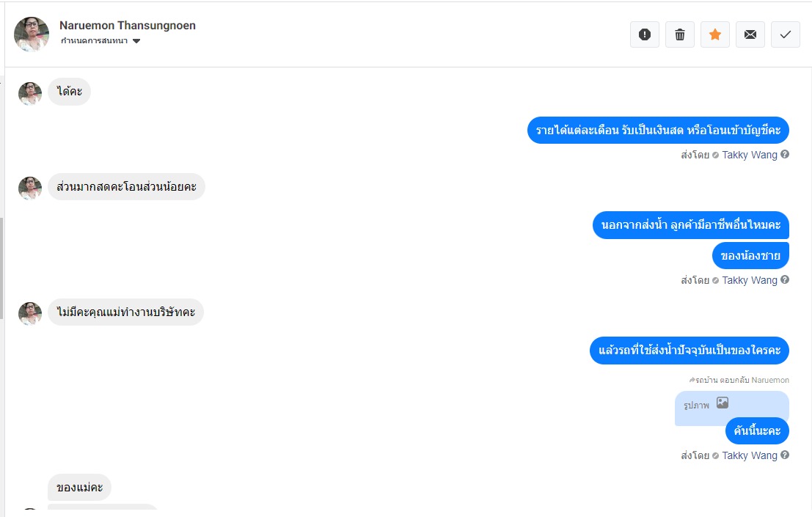This screenshot has height=517, width=812.
Task: Click help icon beside last Takky Wang
Action: [x=785, y=455]
